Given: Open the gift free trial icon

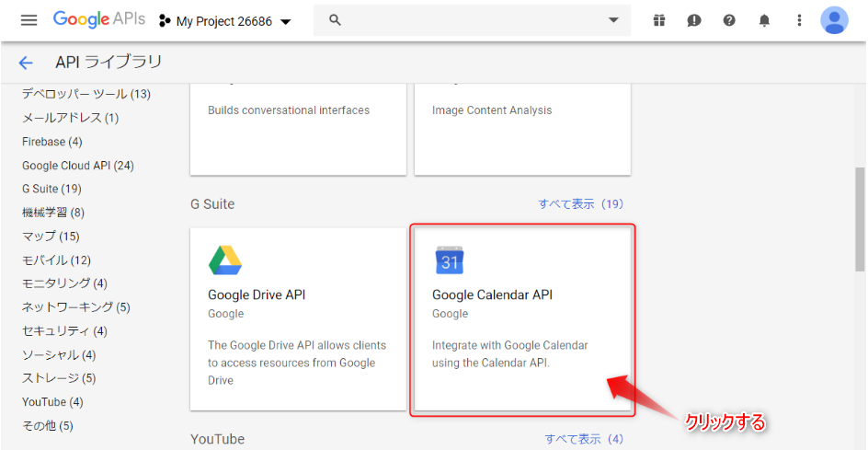Looking at the screenshot, I should pyautogui.click(x=658, y=20).
